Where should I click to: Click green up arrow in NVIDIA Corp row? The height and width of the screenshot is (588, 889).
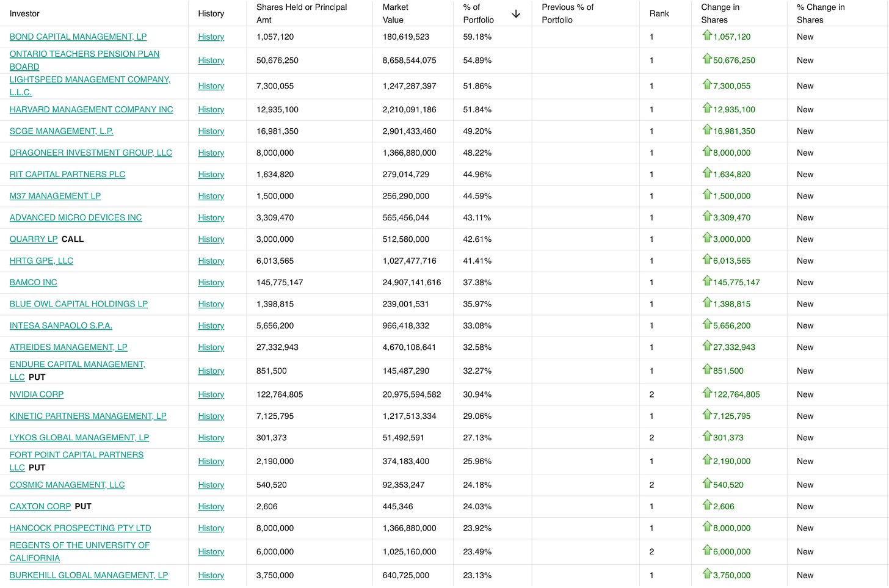click(707, 393)
